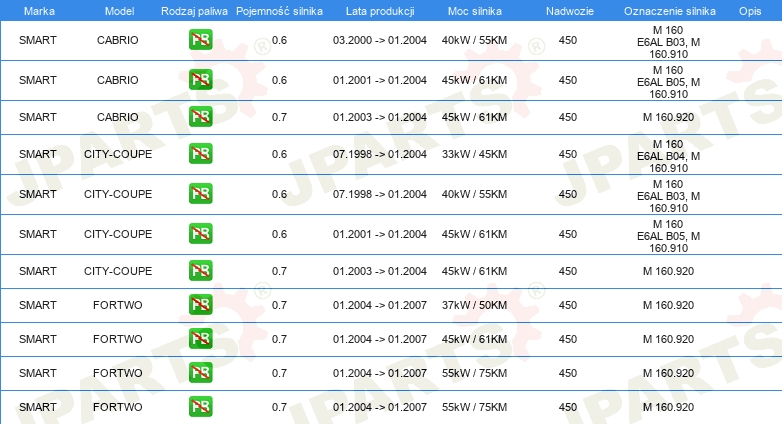Click 01.2004 -> 01.2007 in the FORTWO 37kW row
This screenshot has height=424, width=782.
click(x=380, y=305)
